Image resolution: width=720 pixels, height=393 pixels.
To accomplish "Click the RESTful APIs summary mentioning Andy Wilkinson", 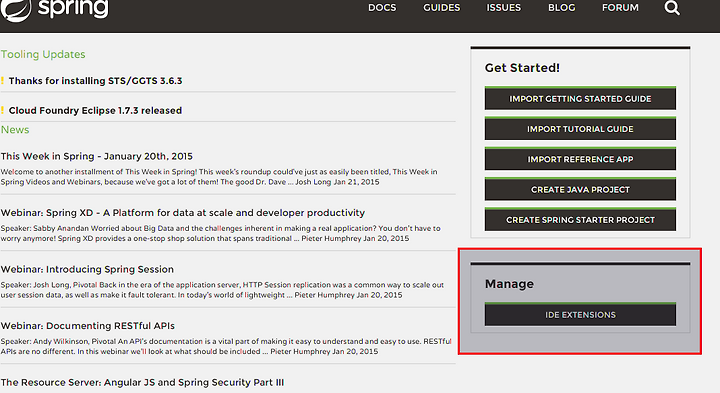I will click(226, 346).
